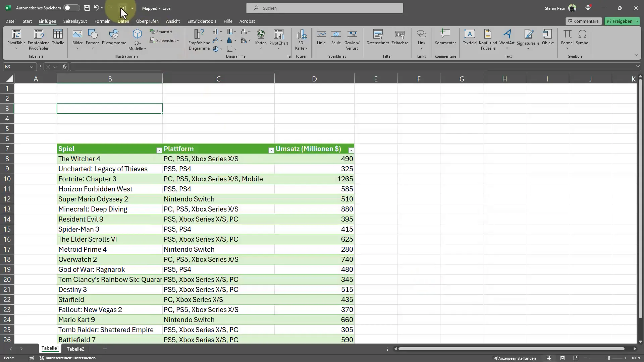Open Empfohlene Diagramme
Viewport: 644px width, 362px height.
[x=199, y=39]
